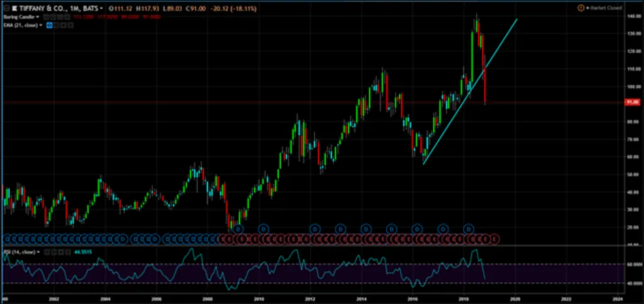Click the rightmost red earnings marker

click(x=495, y=239)
